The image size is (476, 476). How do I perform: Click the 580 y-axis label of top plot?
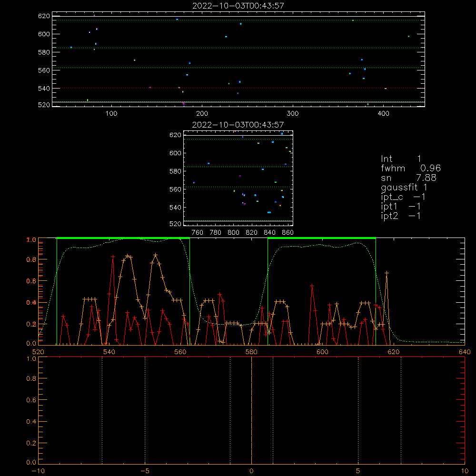tap(44, 52)
